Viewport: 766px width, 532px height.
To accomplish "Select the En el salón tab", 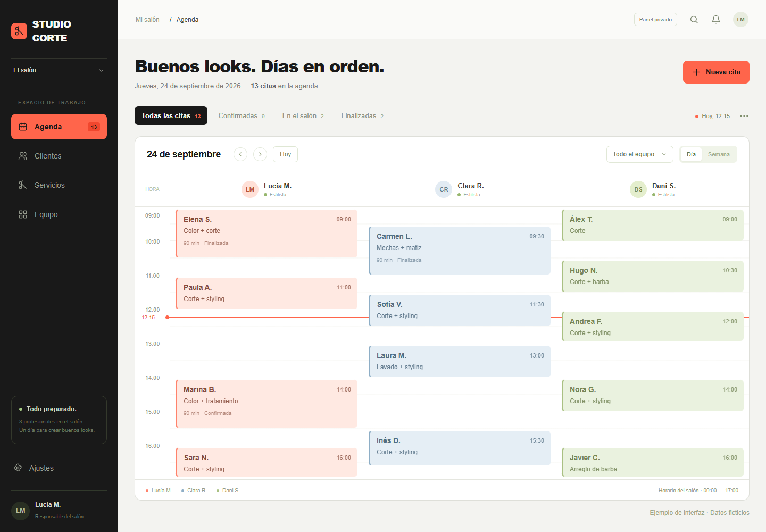I will 303,115.
